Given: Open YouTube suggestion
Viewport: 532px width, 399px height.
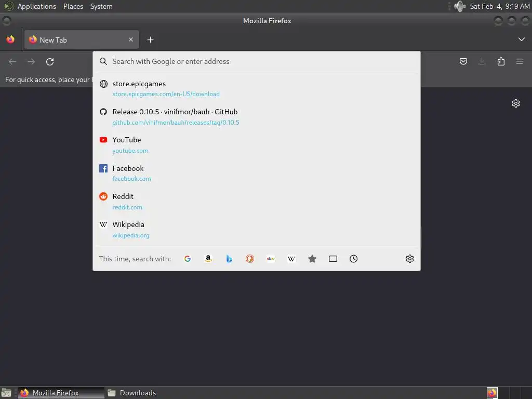Looking at the screenshot, I should pyautogui.click(x=257, y=145).
